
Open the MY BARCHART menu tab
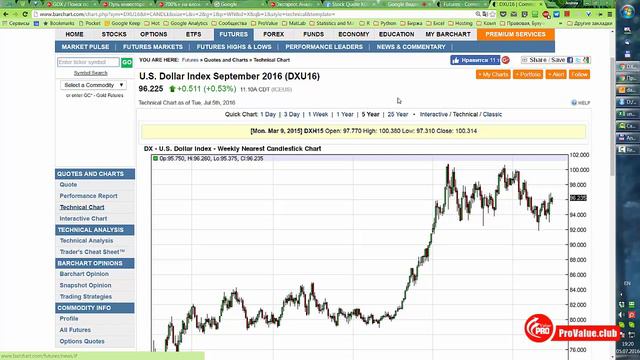[448, 34]
